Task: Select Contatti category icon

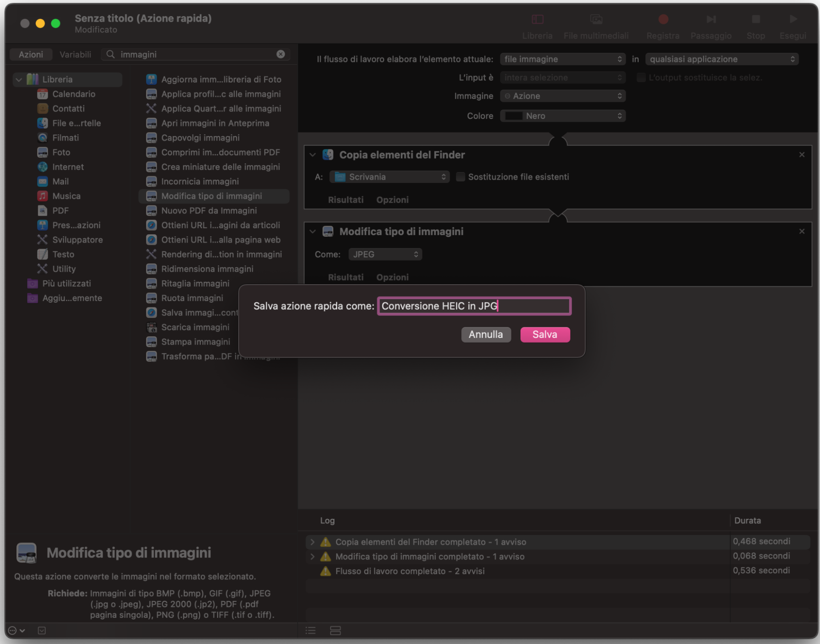Action: pos(43,109)
